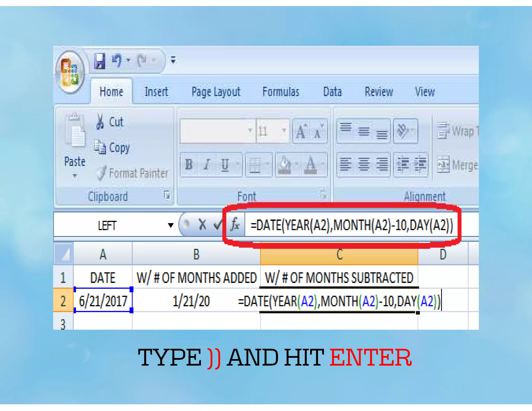Image resolution: width=532 pixels, height=411 pixels.
Task: Open the Page Layout tab
Action: (x=216, y=92)
